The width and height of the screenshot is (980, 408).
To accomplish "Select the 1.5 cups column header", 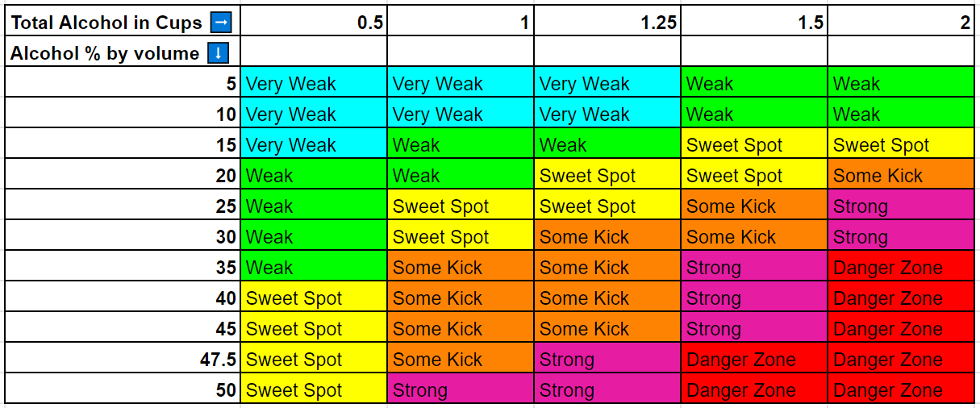I will 754,23.
